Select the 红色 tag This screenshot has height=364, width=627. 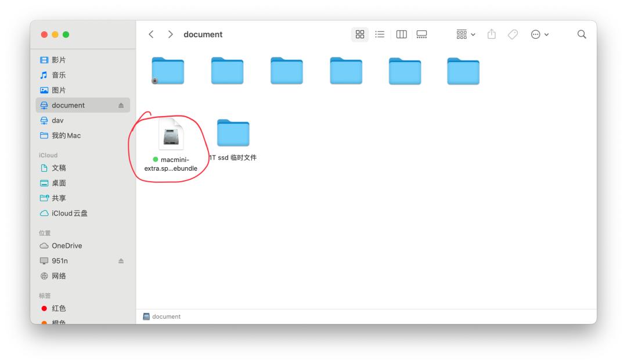83,308
